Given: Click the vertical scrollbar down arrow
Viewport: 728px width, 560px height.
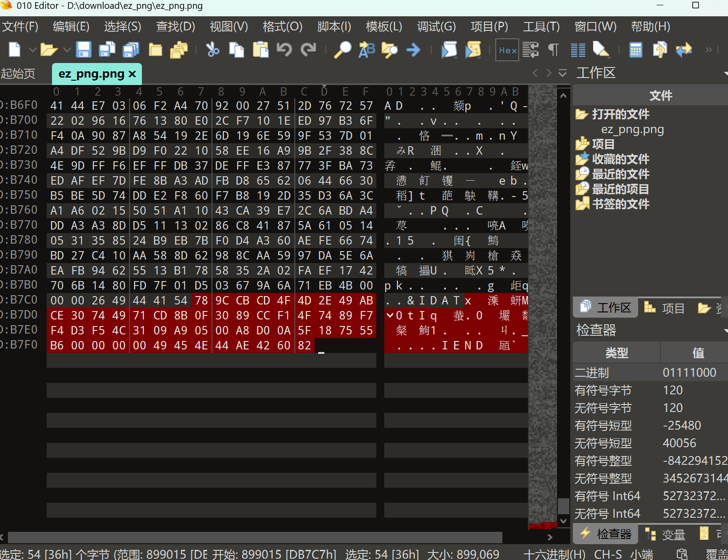Looking at the screenshot, I should 563,521.
